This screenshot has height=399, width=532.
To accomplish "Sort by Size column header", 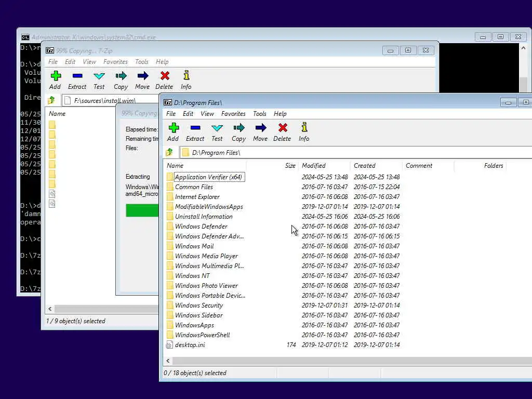I will click(x=272, y=166).
